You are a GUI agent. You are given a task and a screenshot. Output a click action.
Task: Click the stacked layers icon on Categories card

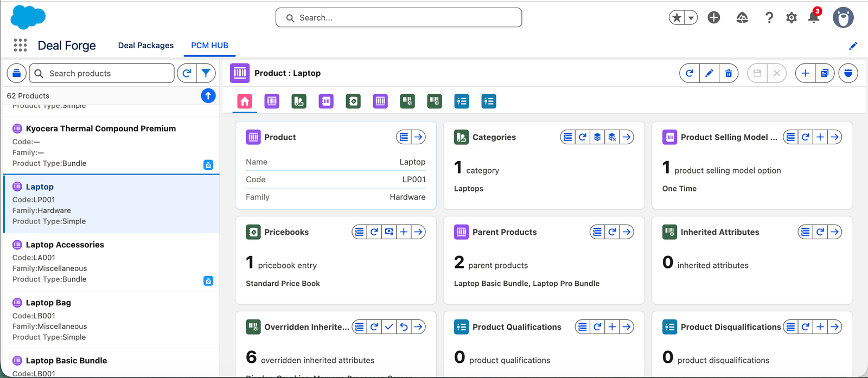[597, 137]
